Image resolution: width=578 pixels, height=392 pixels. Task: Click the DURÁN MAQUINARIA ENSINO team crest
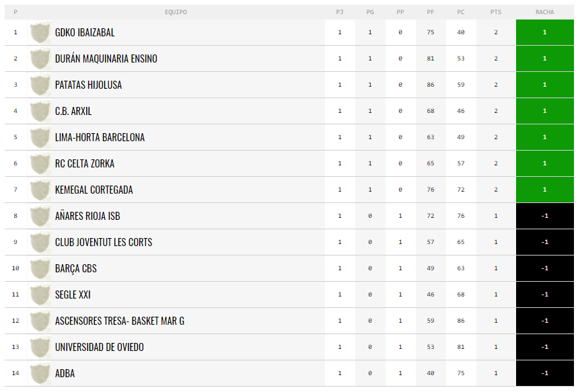pos(40,58)
